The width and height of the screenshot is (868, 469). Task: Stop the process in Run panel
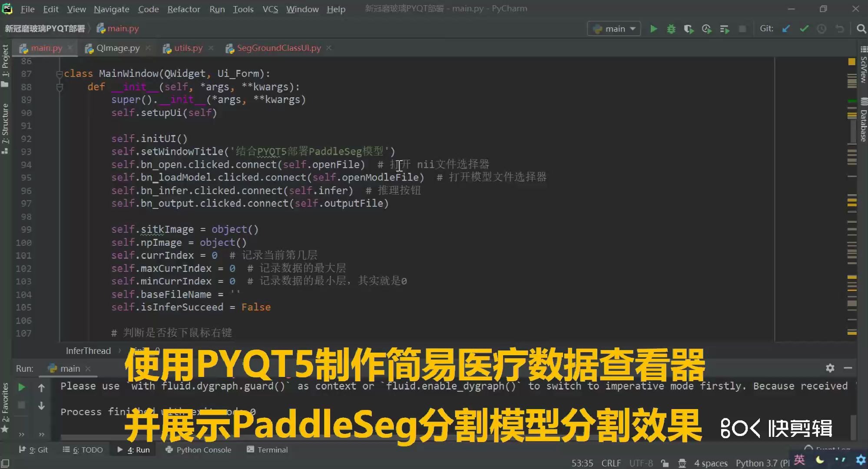click(21, 405)
